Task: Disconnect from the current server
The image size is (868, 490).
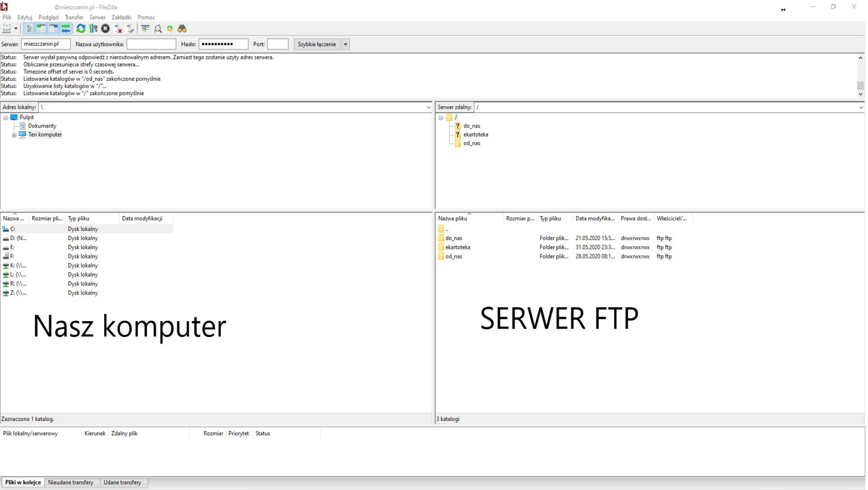Action: pyautogui.click(x=118, y=29)
